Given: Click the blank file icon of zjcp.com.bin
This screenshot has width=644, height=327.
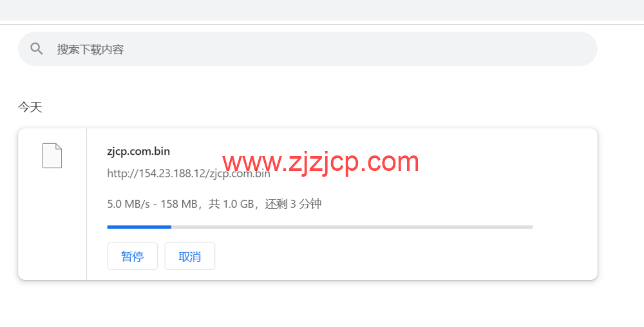Looking at the screenshot, I should coord(52,155).
